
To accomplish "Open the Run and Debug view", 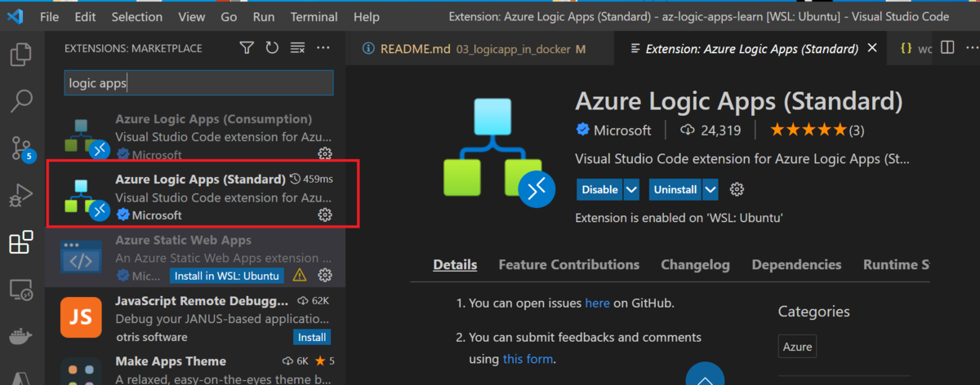I will [20, 195].
